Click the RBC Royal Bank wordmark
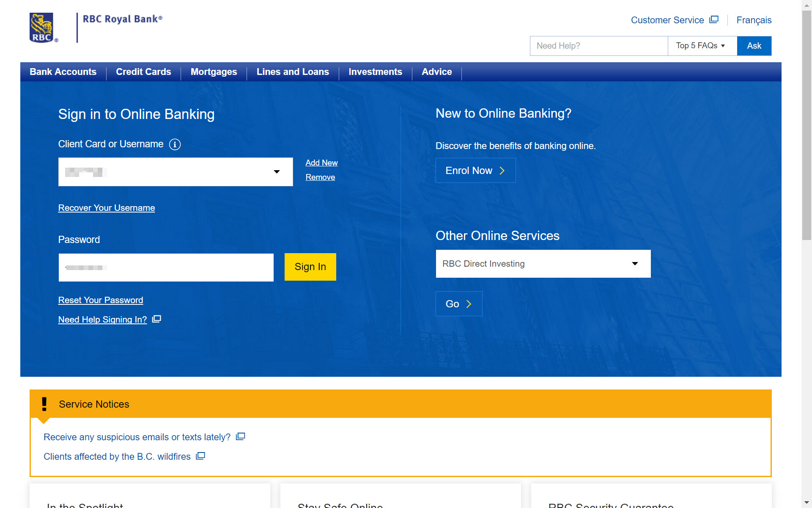812x508 pixels. [123, 19]
